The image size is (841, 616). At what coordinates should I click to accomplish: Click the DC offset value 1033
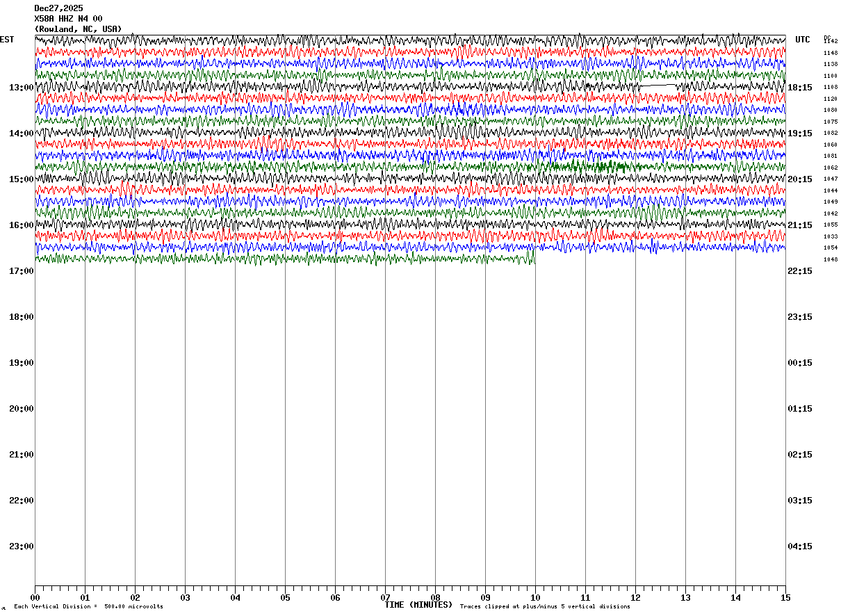[x=831, y=236]
